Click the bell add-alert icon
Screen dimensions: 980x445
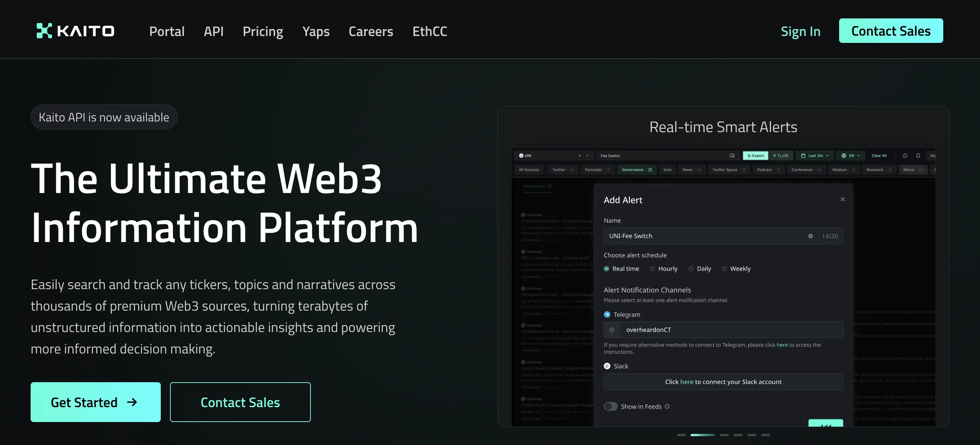tap(918, 155)
